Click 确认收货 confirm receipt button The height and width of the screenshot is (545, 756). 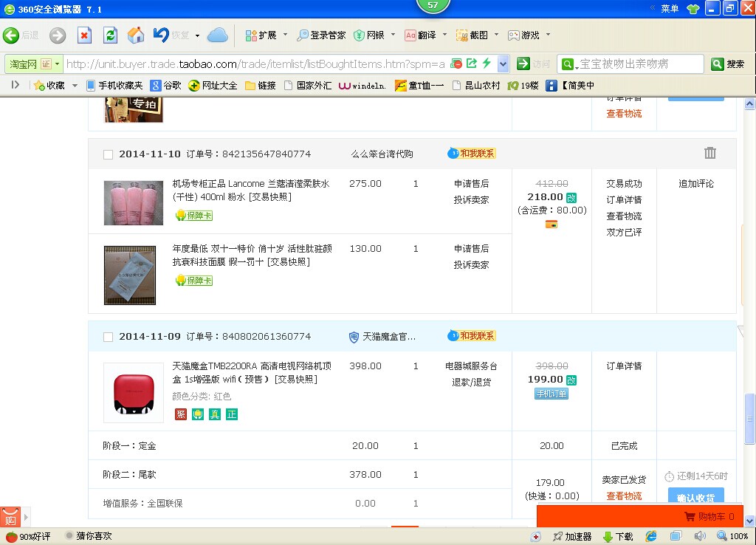click(x=695, y=496)
